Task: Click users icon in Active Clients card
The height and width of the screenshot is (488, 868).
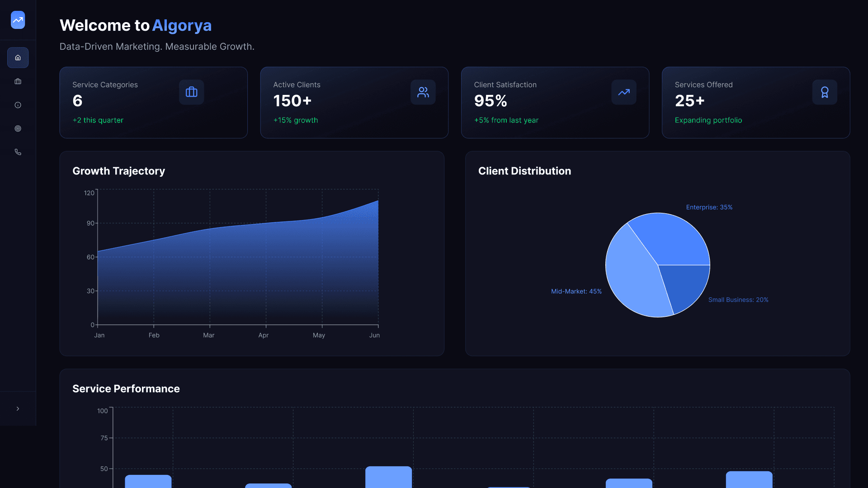Action: click(423, 92)
